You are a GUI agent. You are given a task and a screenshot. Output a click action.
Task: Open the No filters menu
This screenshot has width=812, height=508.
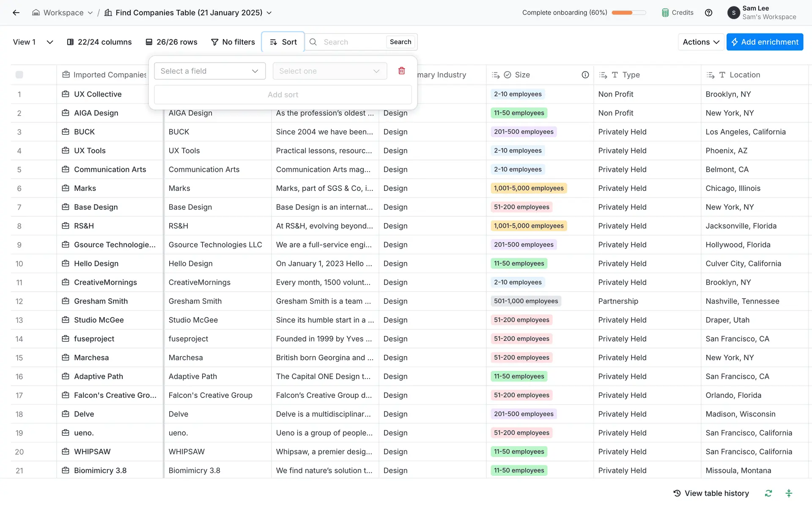pos(233,42)
